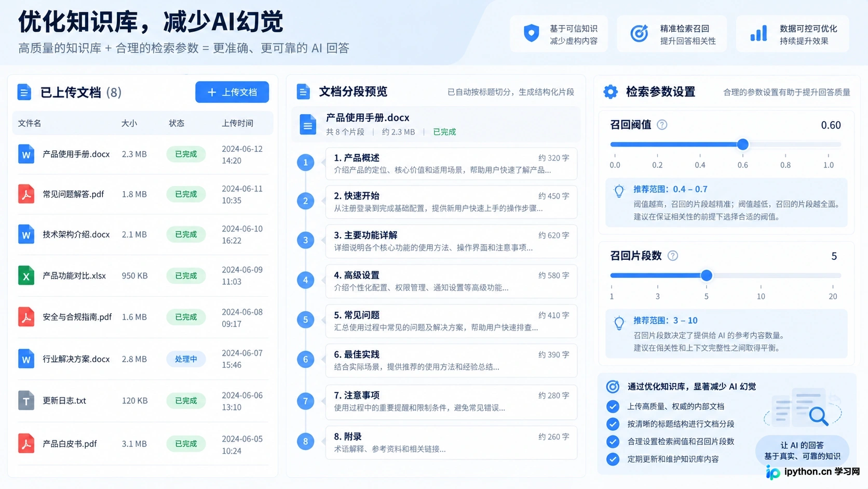Click the 已完成 status in the preview header
Screen dimensions: 868x489
pyautogui.click(x=444, y=132)
